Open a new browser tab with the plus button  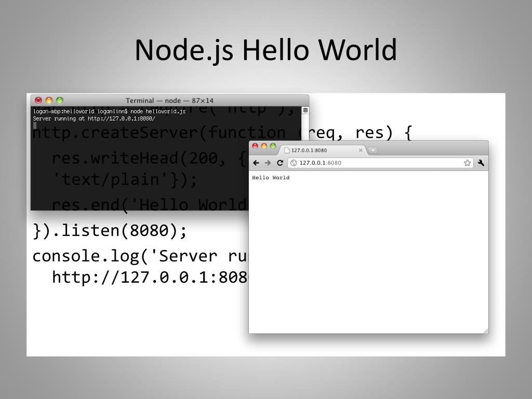(x=373, y=150)
